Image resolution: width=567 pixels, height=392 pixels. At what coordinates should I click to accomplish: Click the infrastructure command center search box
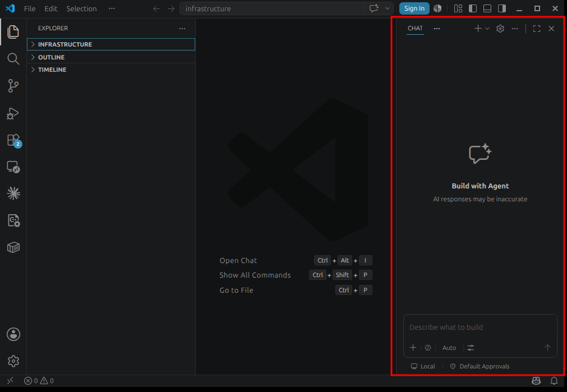tap(273, 8)
